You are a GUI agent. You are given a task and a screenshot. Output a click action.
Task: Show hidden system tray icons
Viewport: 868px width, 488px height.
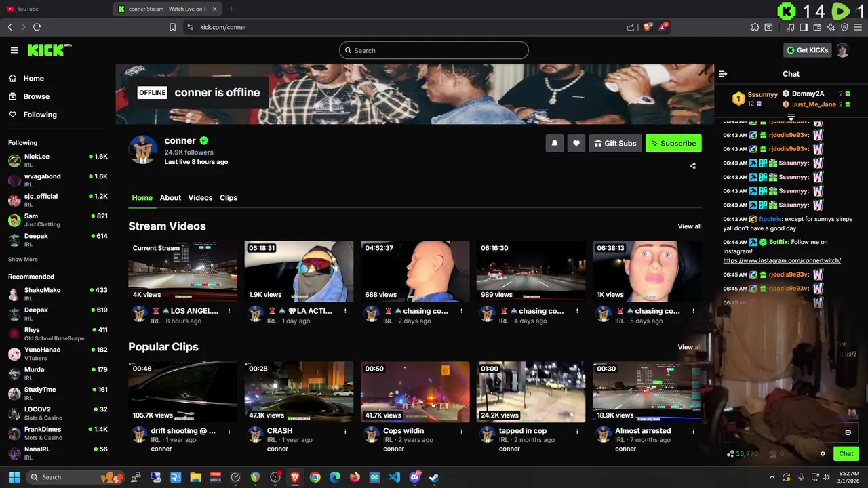772,477
